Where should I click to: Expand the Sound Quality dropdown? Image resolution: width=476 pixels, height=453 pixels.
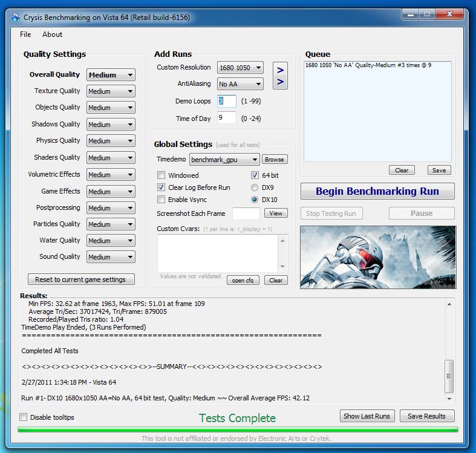[111, 257]
